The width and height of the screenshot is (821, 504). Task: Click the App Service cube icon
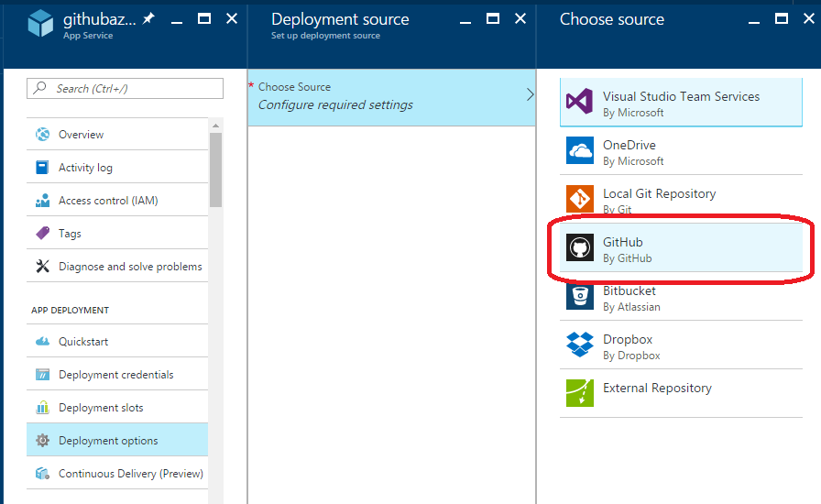(x=40, y=24)
